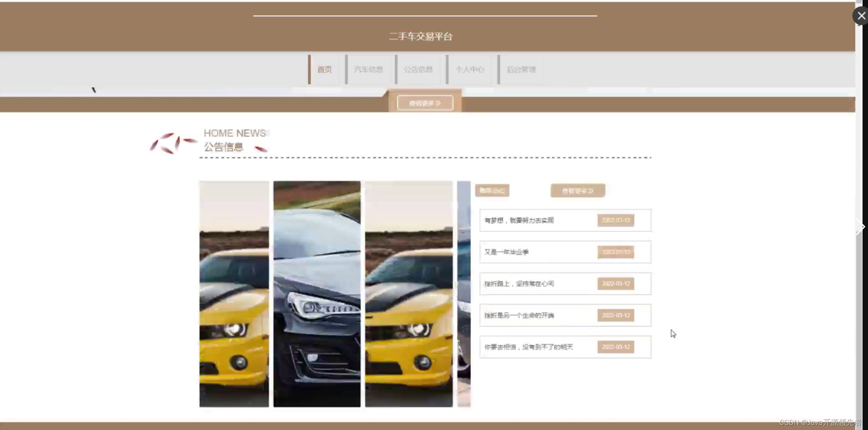Open the 首页 navigation tab
868x430 pixels.
coord(324,70)
